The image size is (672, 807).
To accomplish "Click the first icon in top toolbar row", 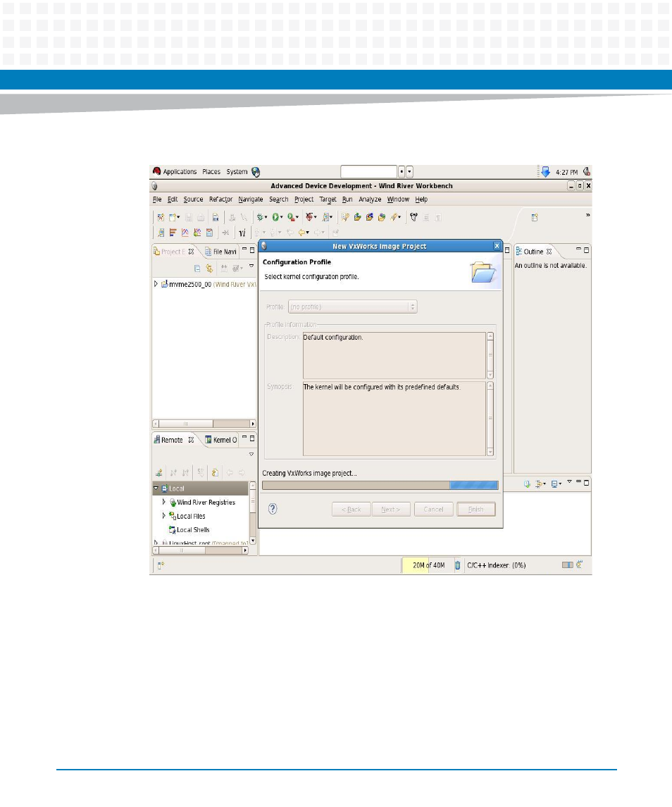I will 161,217.
